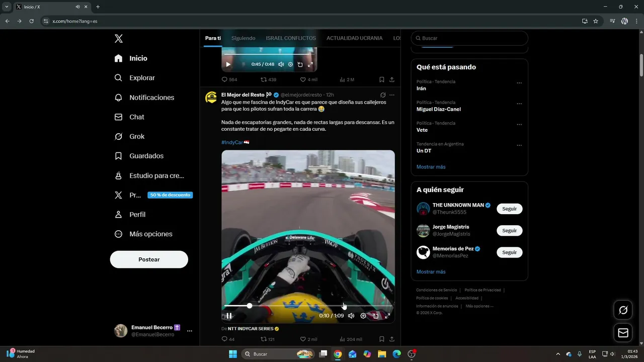Seek on the IndyCar video progress bar
Image resolution: width=644 pixels, height=362 pixels.
pos(308,306)
